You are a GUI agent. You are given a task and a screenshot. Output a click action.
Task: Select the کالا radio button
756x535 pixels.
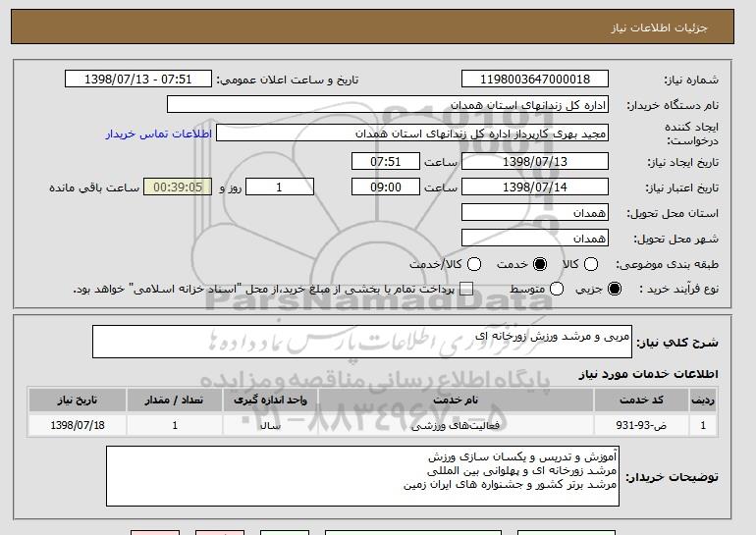point(591,264)
